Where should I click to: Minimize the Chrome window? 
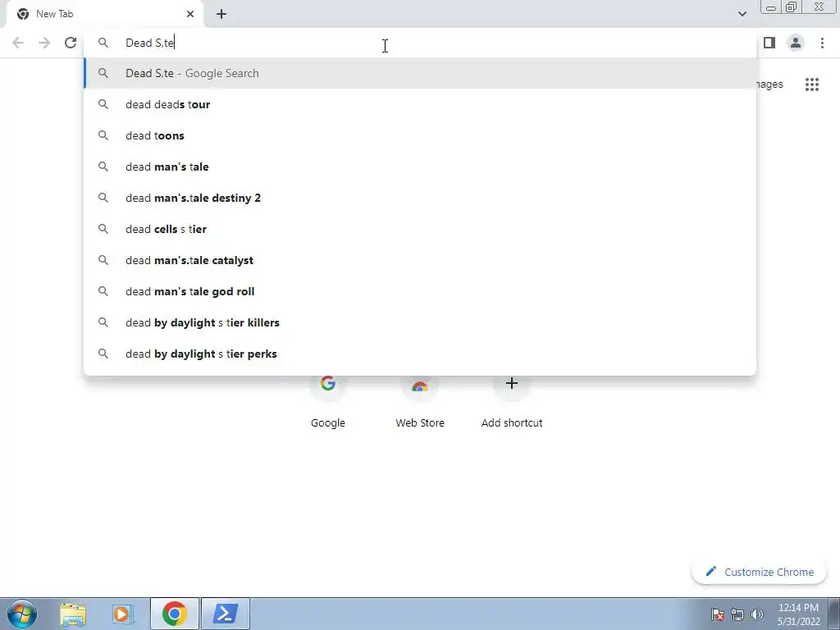coord(771,7)
